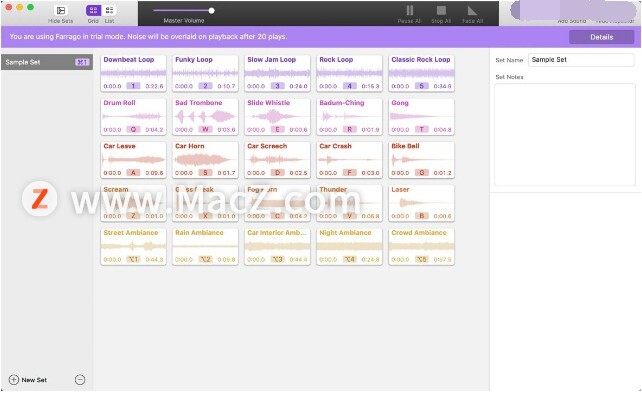Screen dimensions: 642x397
Task: Click Stop All playback button
Action: click(x=441, y=11)
